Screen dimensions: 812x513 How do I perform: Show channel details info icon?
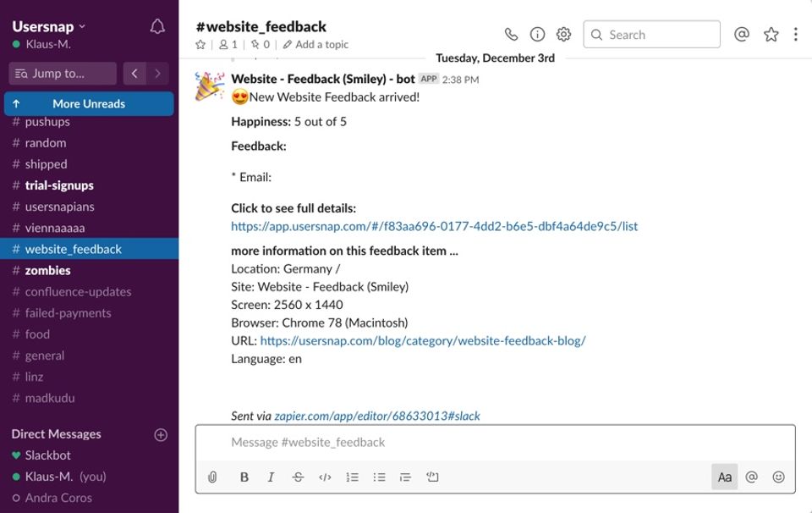537,34
